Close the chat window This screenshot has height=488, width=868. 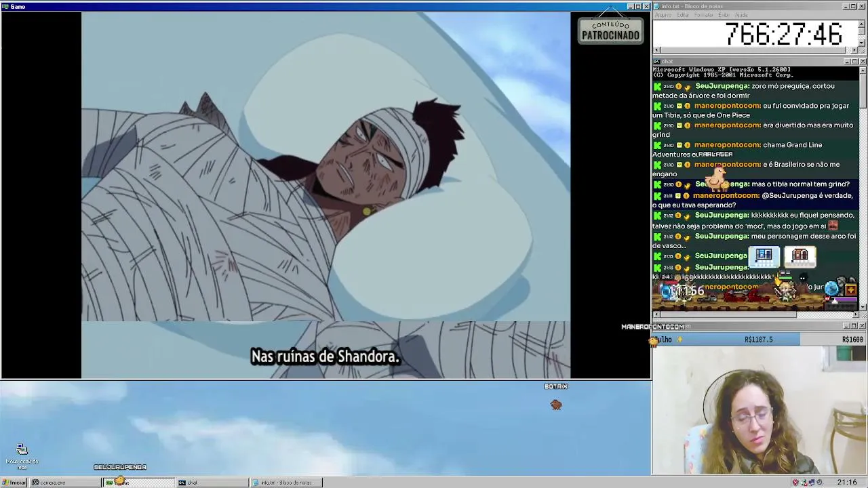[x=863, y=62]
